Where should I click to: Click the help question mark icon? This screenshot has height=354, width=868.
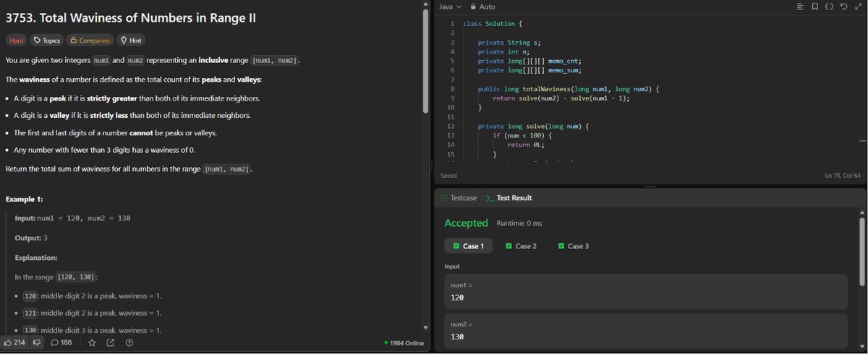[129, 342]
